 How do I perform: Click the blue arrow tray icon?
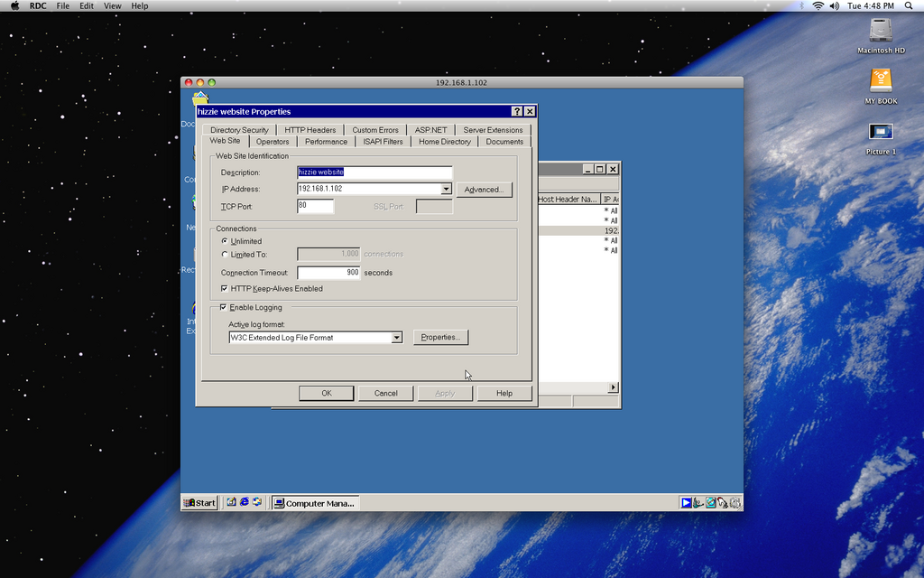pyautogui.click(x=687, y=503)
